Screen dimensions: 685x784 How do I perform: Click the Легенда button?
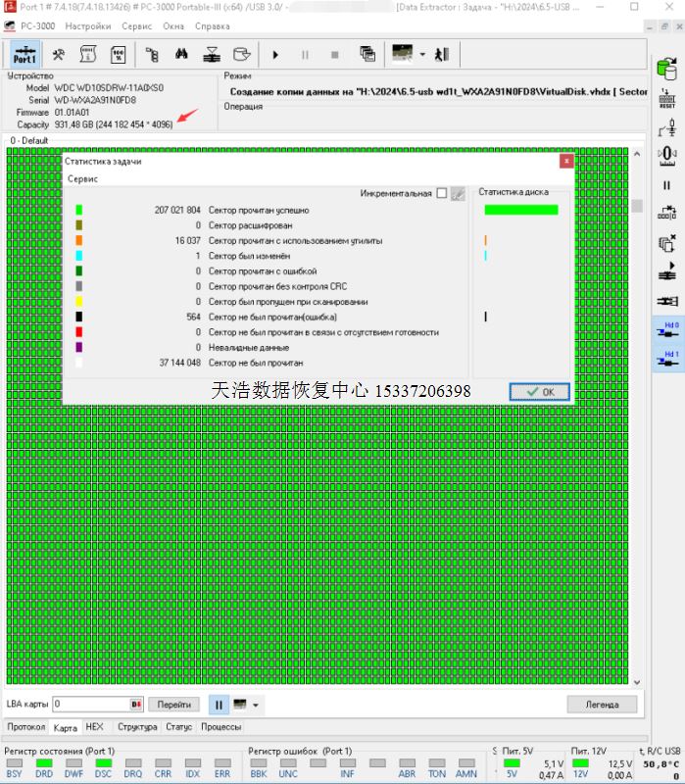coord(602,704)
